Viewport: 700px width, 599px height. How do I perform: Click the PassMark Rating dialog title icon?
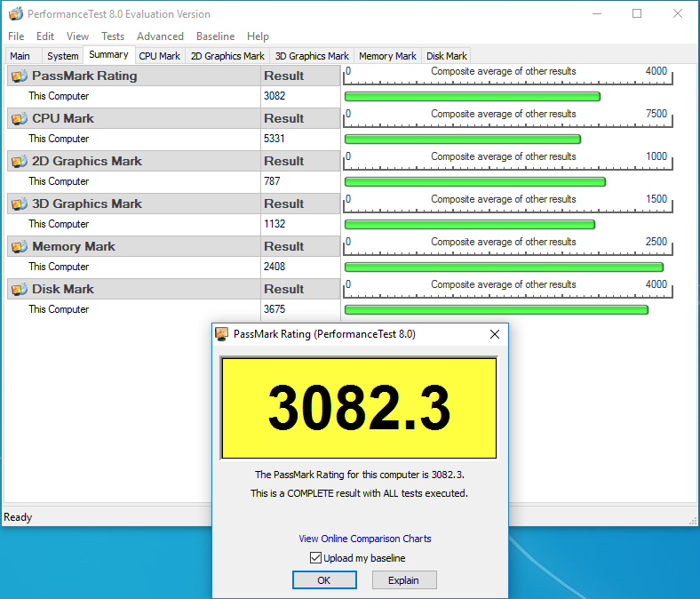222,334
